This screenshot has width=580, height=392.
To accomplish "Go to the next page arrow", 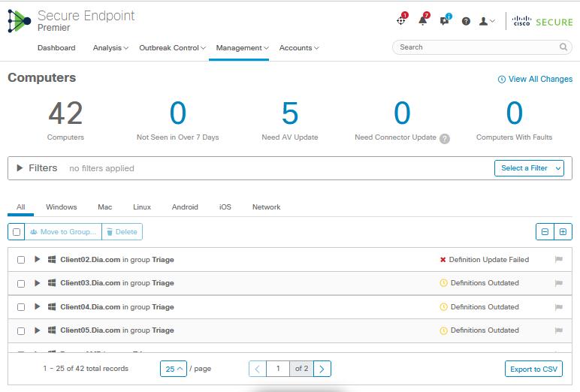I will [322, 369].
